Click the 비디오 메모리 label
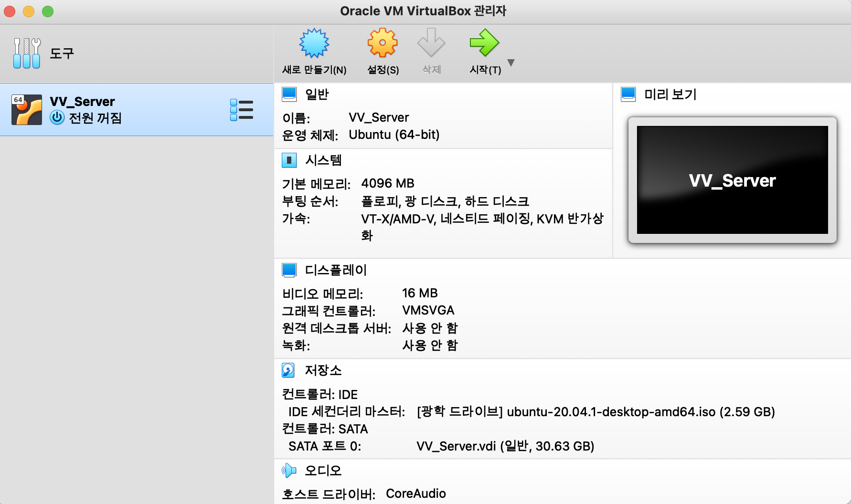Screen dimensions: 851x504 point(322,294)
